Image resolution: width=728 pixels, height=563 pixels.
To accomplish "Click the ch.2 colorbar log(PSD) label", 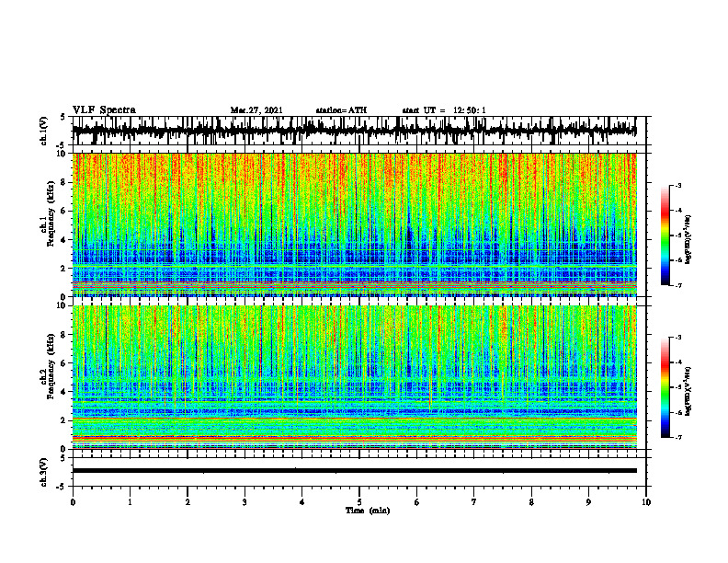I will click(688, 391).
